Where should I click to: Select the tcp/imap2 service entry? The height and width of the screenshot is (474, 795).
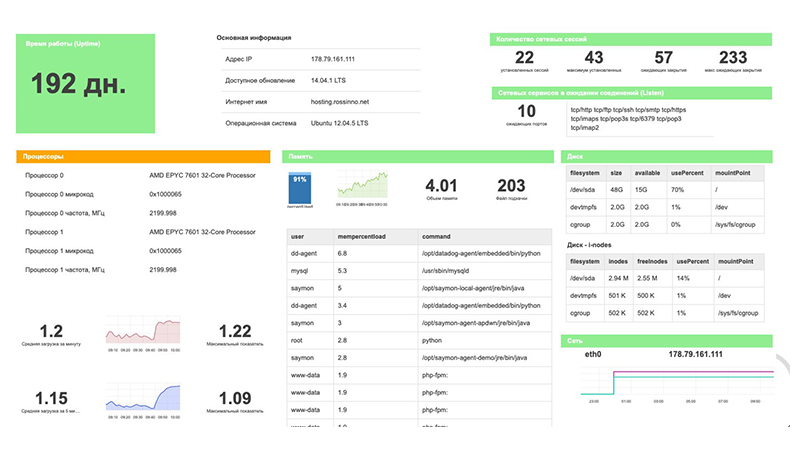585,128
